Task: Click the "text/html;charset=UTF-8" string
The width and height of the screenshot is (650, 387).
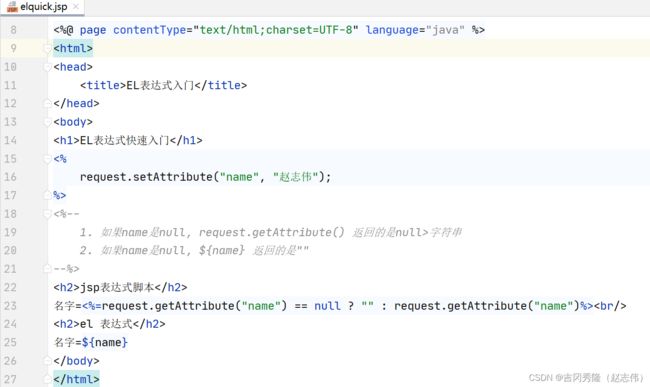Action: (x=276, y=30)
